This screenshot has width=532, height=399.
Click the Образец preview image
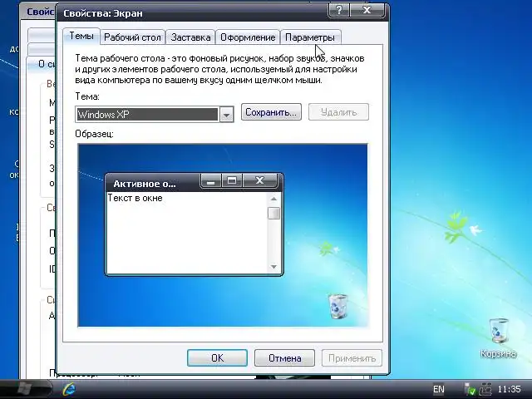pos(223,235)
